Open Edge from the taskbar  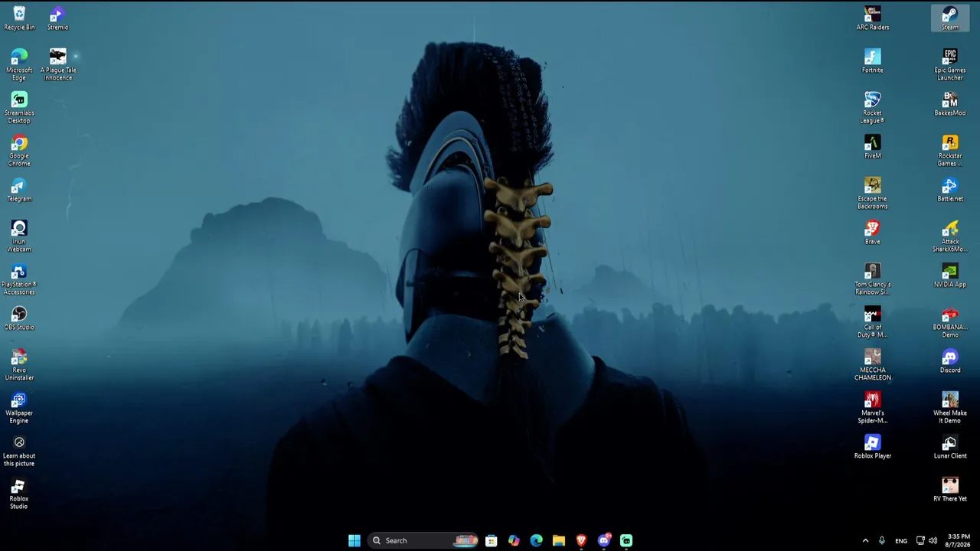point(536,540)
